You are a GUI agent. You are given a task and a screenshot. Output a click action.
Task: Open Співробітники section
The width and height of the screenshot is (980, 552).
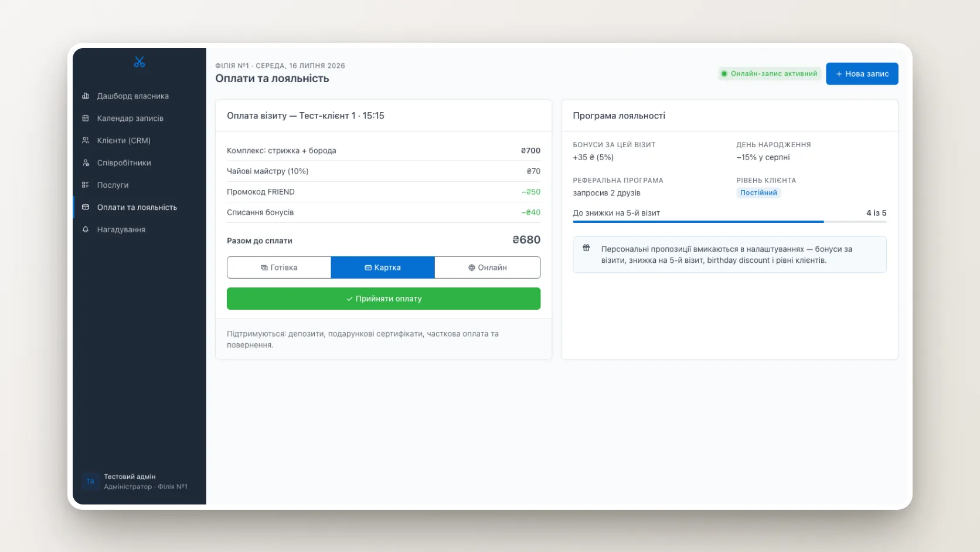[x=139, y=162]
